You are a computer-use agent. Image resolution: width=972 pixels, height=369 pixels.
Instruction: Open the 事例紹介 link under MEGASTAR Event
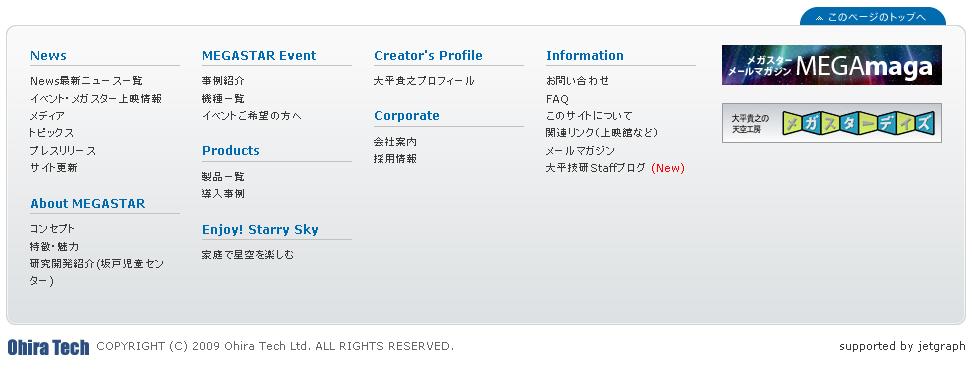[x=223, y=81]
